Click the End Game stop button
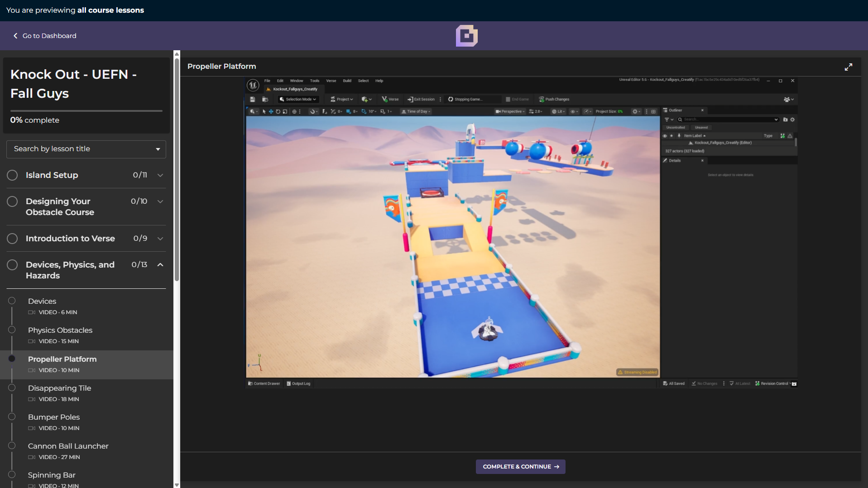 517,99
